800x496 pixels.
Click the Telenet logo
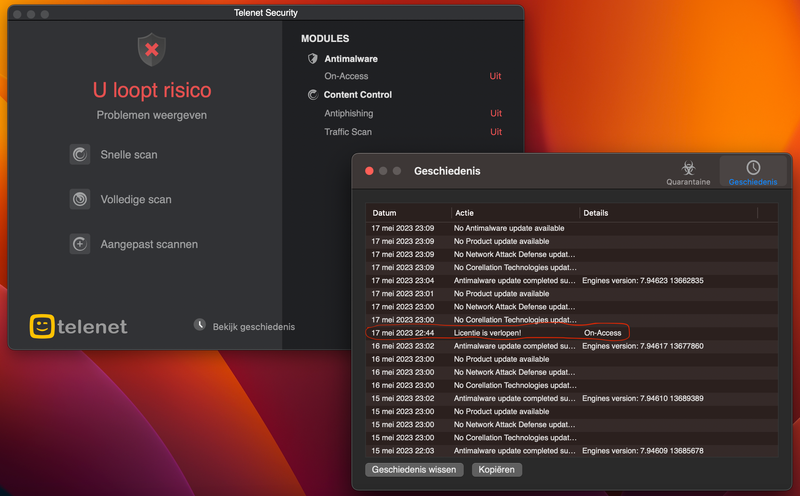78,326
